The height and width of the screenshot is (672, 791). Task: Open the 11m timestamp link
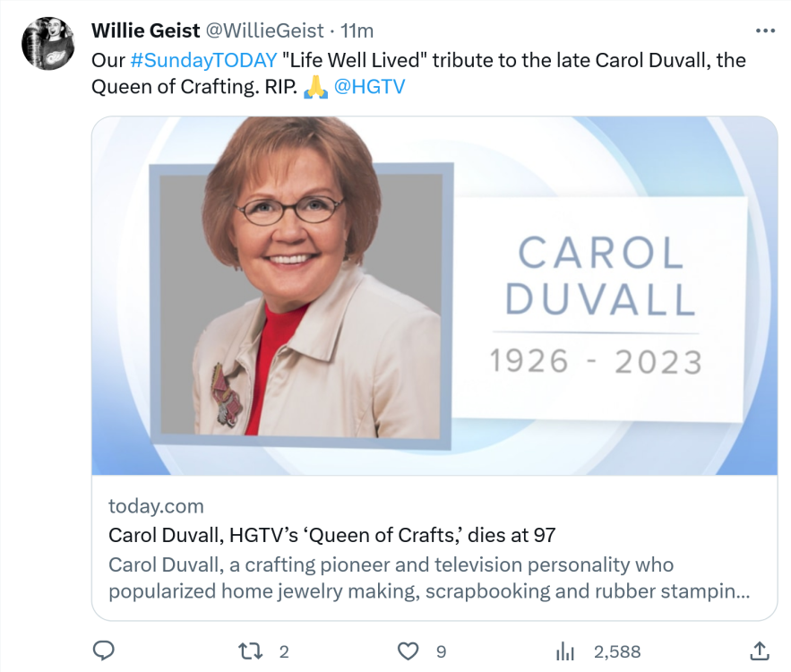tap(357, 30)
